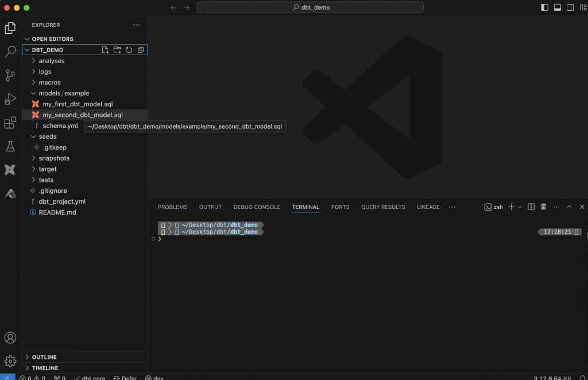Open the dbt Power User sidebar icon
This screenshot has width=588, height=380.
(10, 170)
